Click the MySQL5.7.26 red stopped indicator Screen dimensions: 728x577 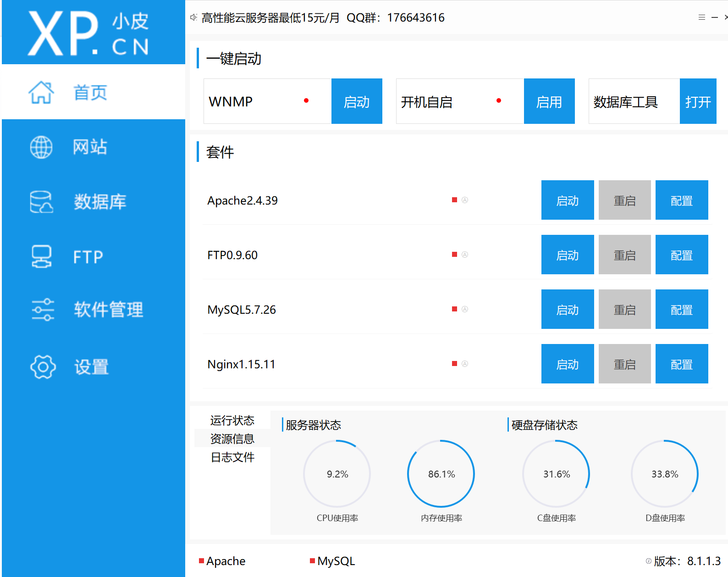454,309
